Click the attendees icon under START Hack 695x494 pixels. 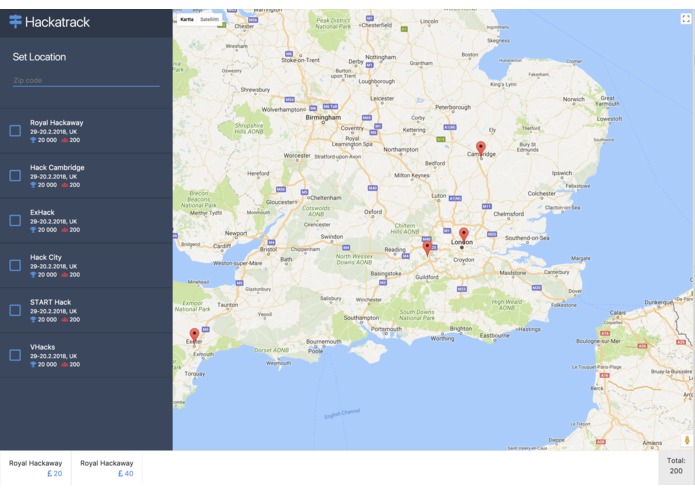tap(64, 319)
